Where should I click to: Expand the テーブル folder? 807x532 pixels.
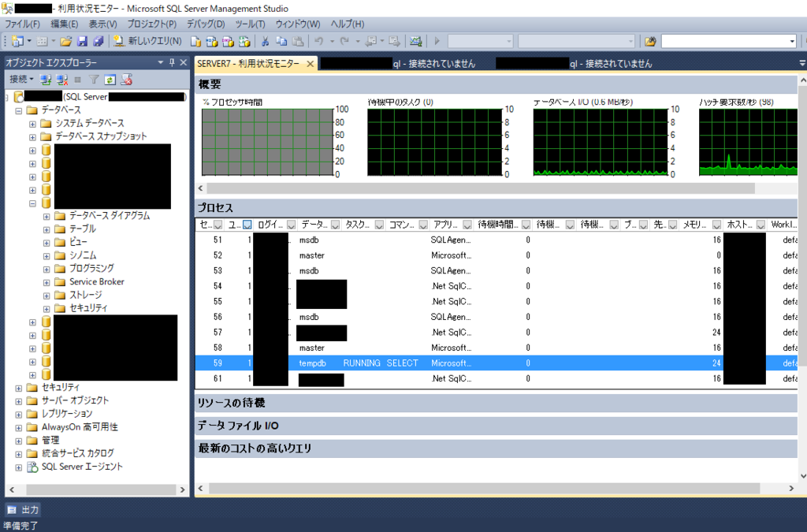click(x=46, y=229)
